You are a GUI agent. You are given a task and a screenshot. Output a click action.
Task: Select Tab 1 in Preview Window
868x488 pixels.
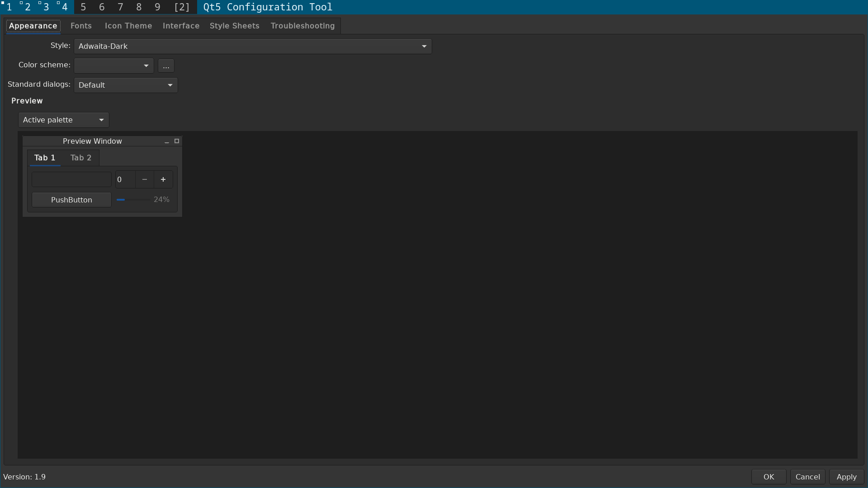[x=45, y=158]
